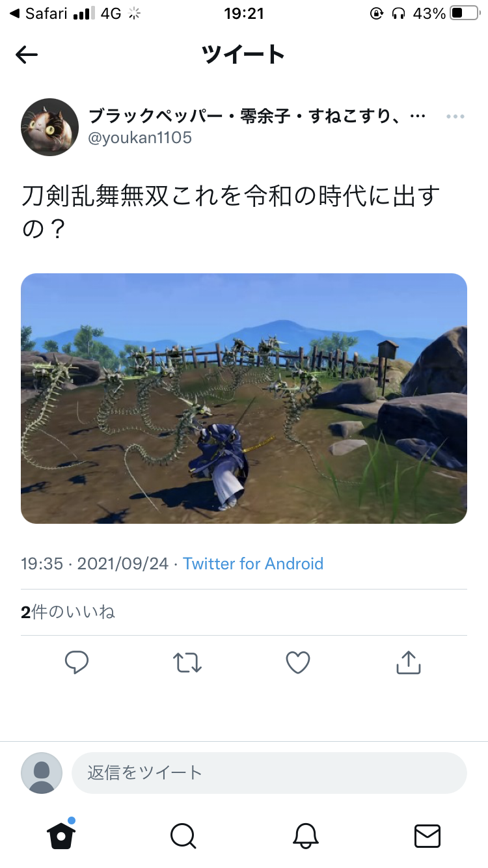Return to Safari via the status bar

40,13
